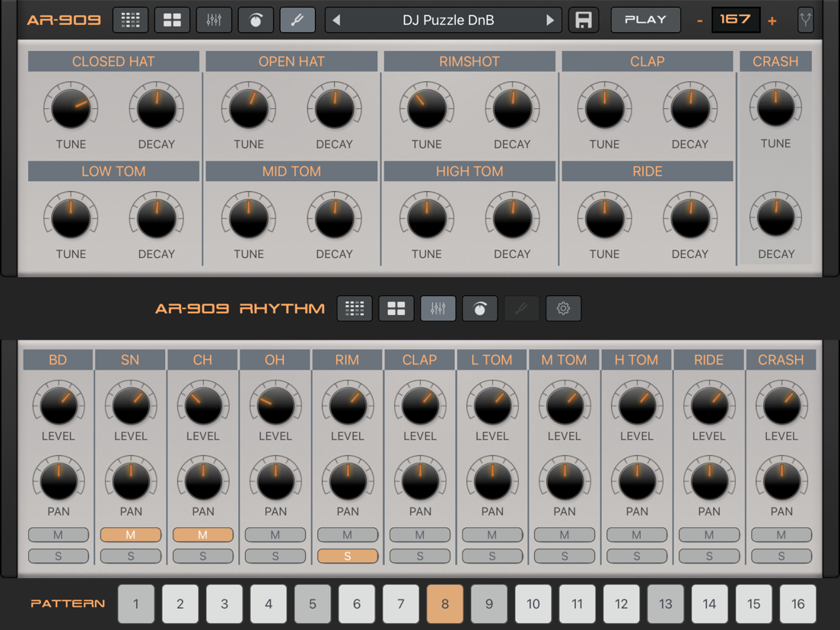The height and width of the screenshot is (630, 840).
Task: Open the DJ Puzzle DnB preset name
Action: point(448,21)
